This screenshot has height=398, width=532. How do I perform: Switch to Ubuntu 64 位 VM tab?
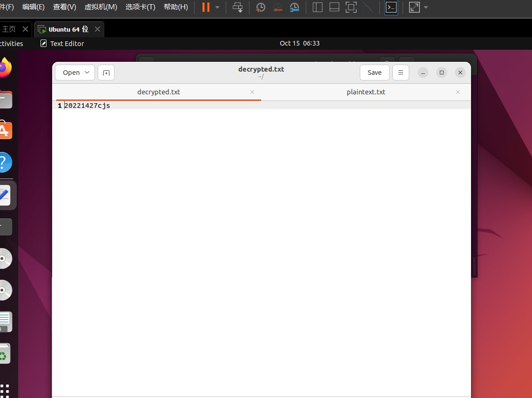68,29
